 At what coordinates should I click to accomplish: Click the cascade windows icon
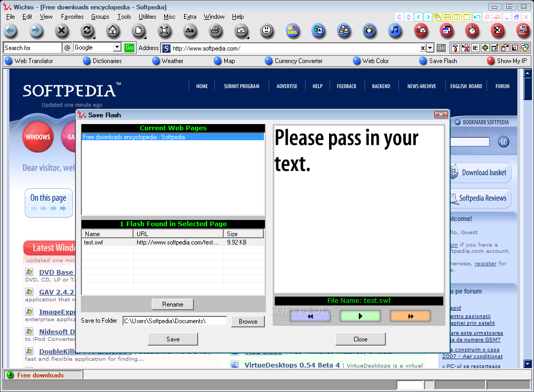click(x=438, y=17)
